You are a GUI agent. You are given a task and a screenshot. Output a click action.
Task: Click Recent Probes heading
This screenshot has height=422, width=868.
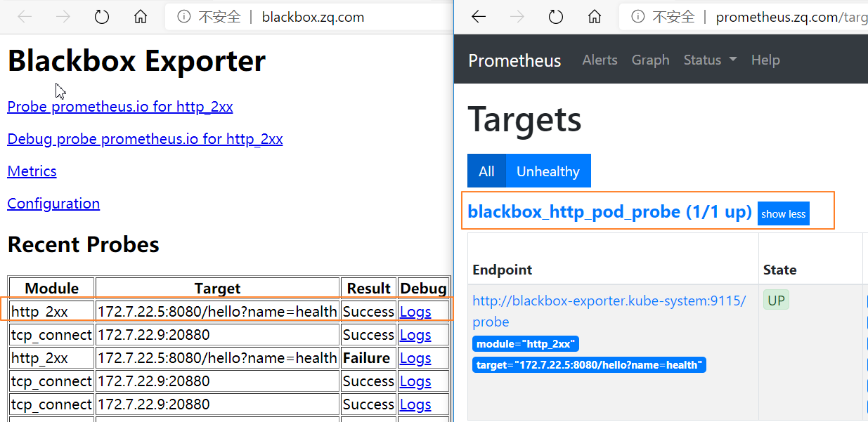[83, 244]
